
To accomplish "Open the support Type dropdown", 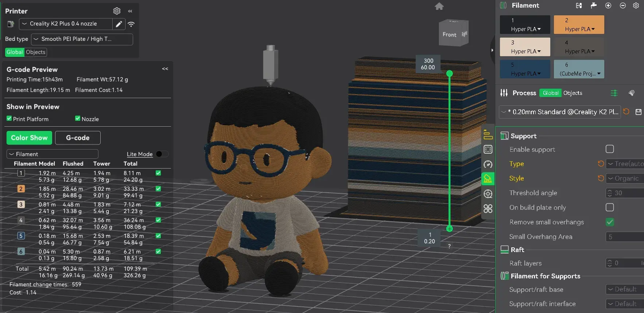I will (x=625, y=164).
